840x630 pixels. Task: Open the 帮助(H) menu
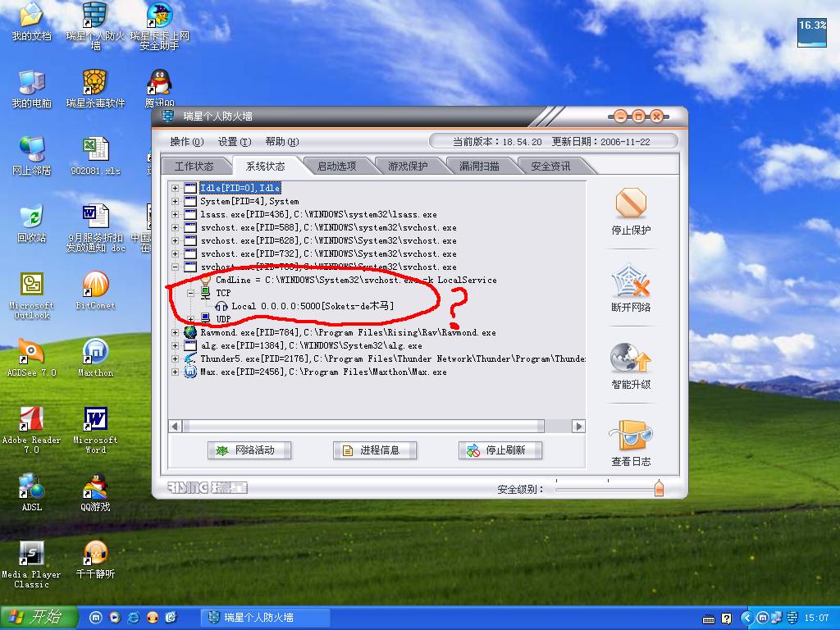282,141
